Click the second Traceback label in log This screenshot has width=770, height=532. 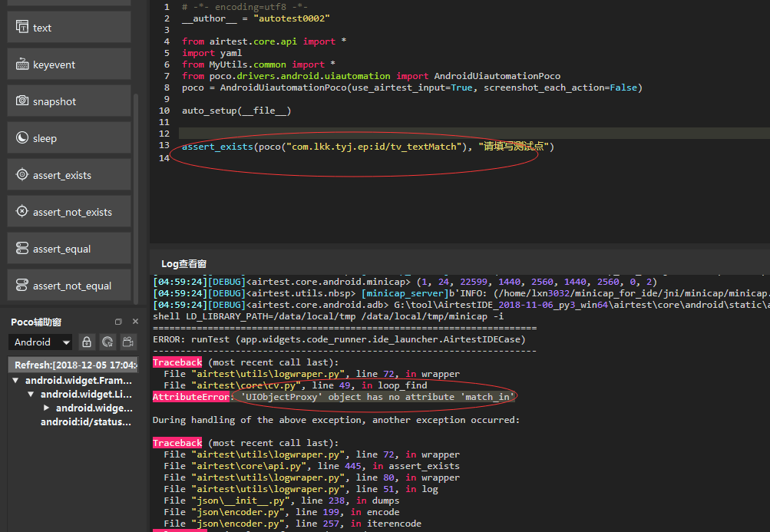(177, 443)
